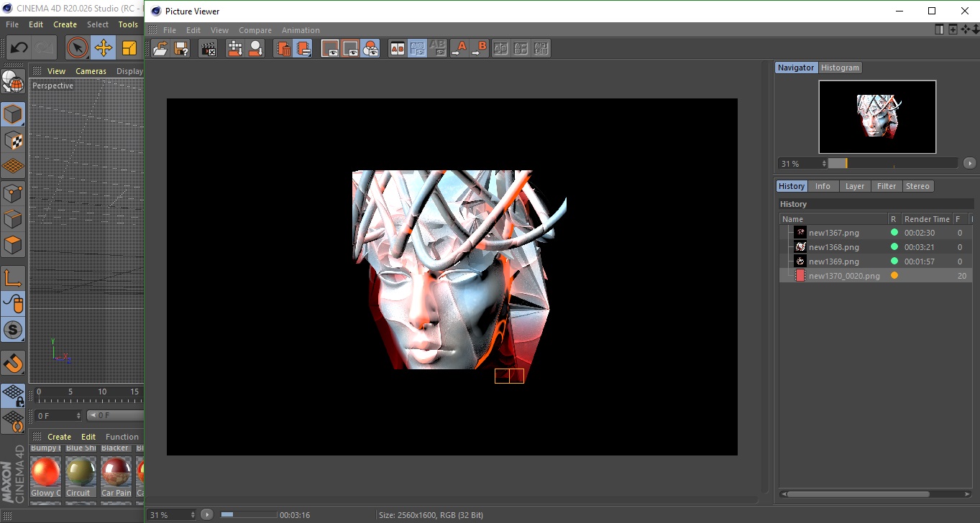Click round arrow button beside bottom zoom field

click(207, 515)
